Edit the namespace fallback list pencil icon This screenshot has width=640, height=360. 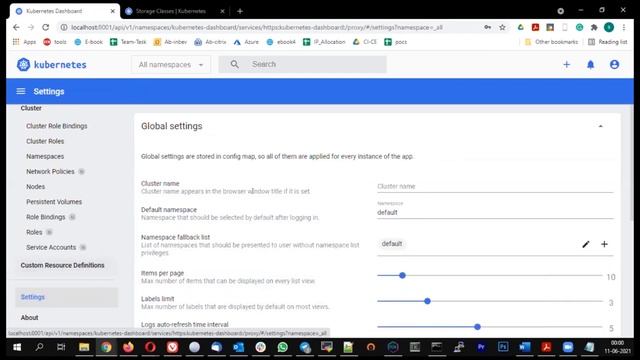coord(586,244)
